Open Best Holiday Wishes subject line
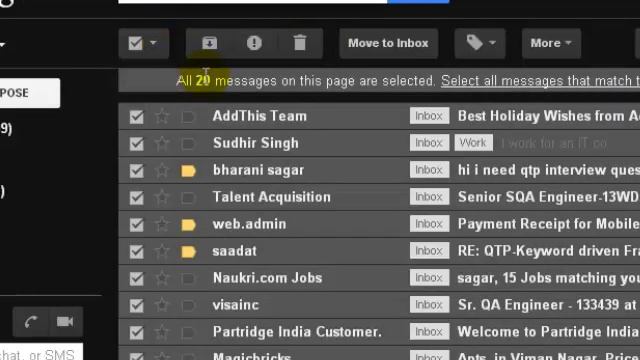 [x=549, y=116]
